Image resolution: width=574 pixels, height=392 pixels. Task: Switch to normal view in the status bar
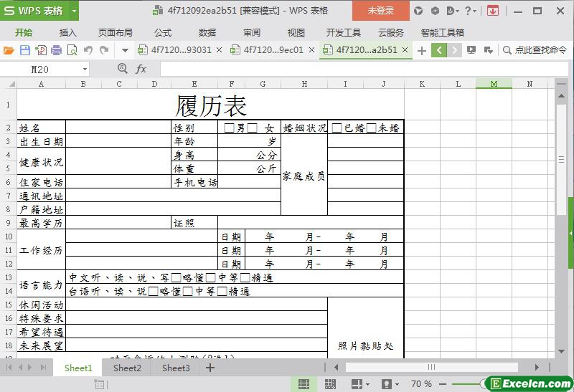pyautogui.click(x=304, y=384)
